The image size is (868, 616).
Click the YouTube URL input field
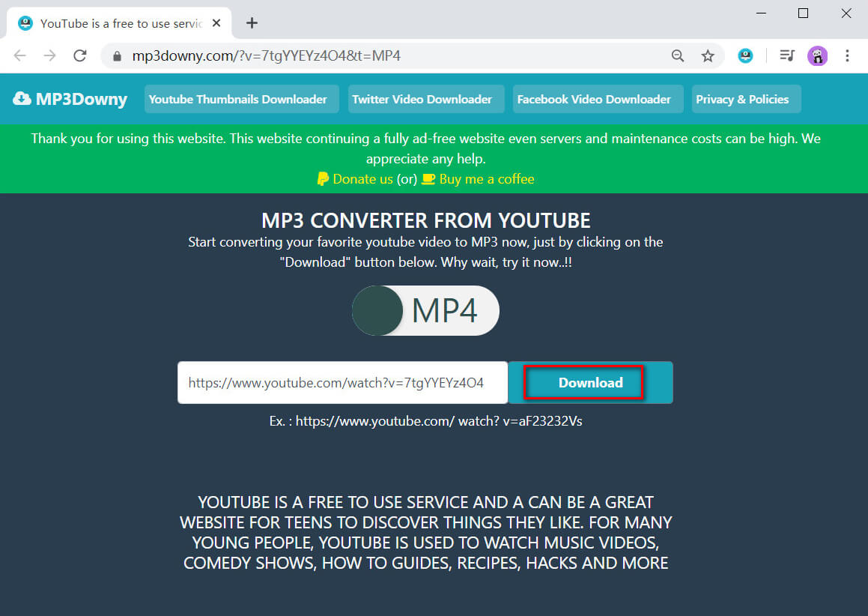343,383
